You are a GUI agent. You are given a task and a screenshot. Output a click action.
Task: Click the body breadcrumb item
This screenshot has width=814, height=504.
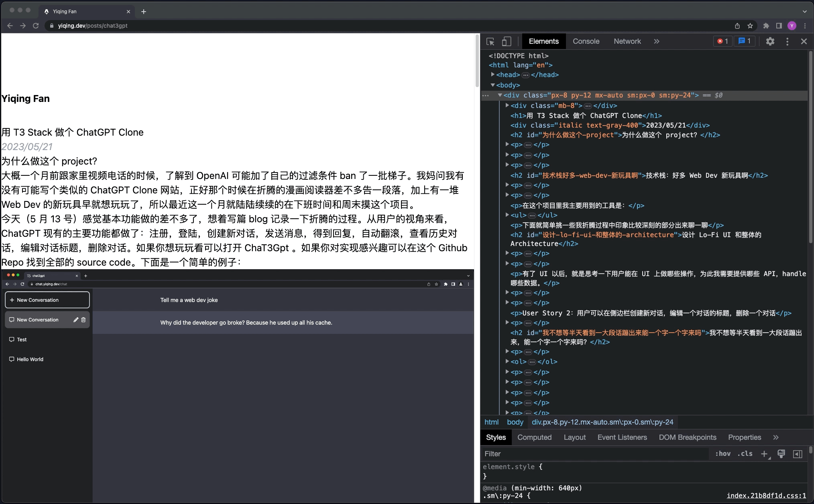click(515, 422)
